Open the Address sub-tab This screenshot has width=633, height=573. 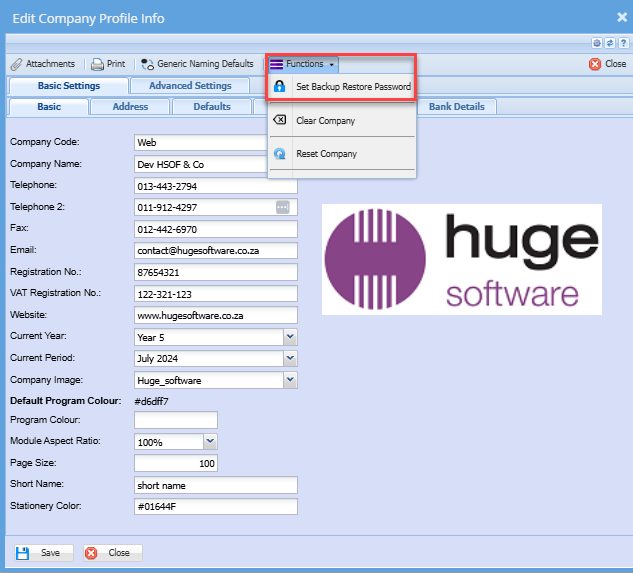(x=130, y=107)
